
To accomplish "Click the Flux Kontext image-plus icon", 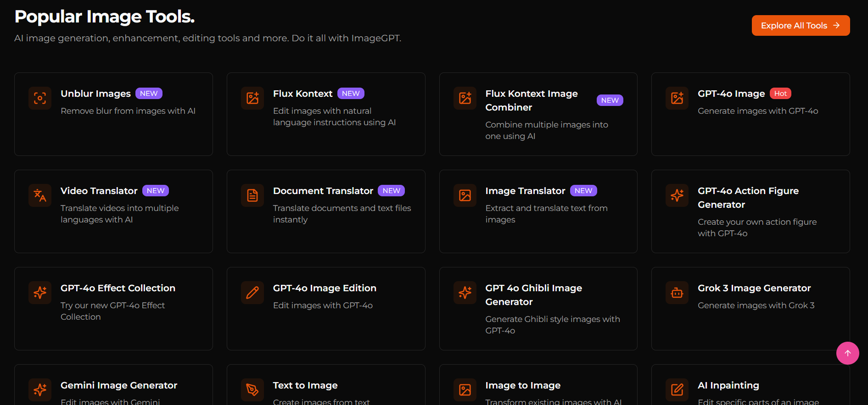I will [252, 98].
